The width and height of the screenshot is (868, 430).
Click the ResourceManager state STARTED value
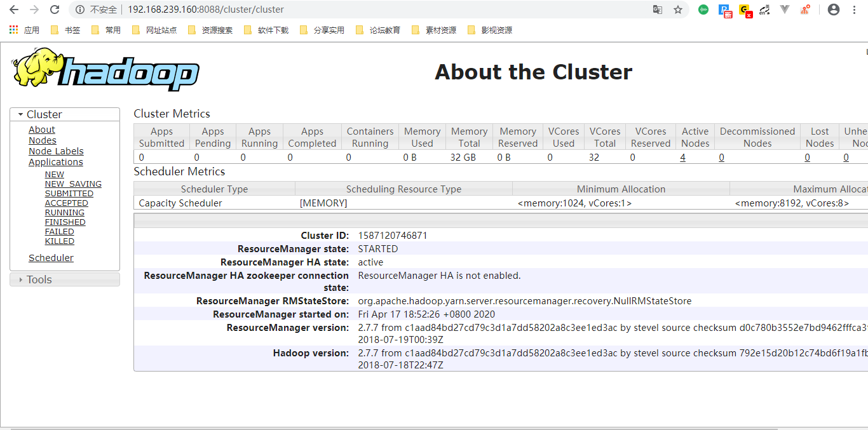coord(378,249)
